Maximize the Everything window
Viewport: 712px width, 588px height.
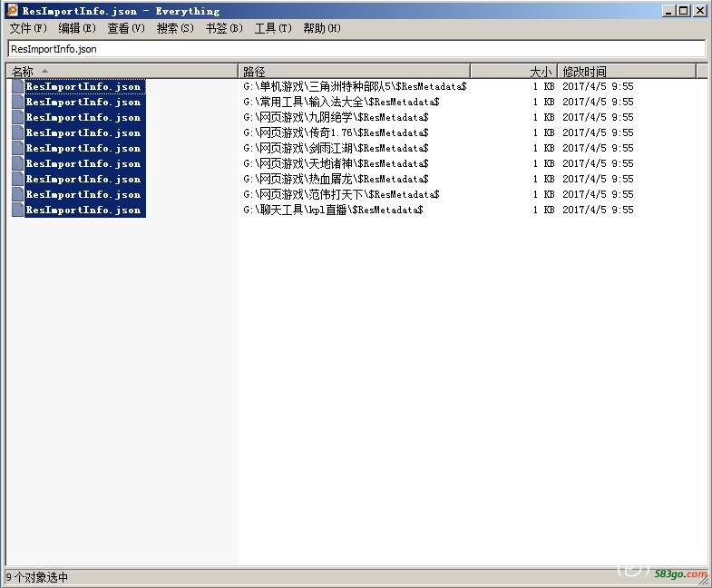pos(683,11)
